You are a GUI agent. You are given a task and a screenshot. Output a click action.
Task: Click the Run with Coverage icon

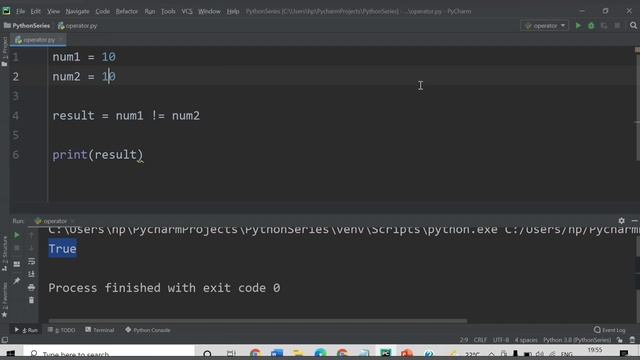pos(604,26)
